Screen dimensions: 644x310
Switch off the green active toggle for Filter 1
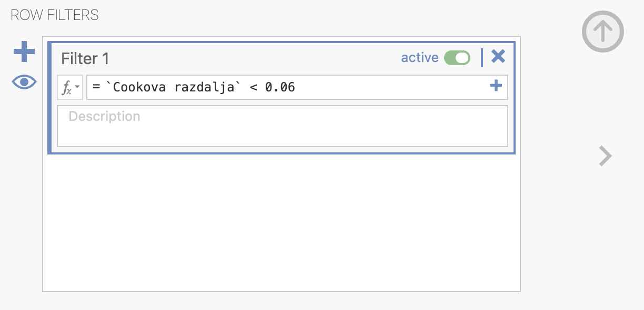(457, 58)
